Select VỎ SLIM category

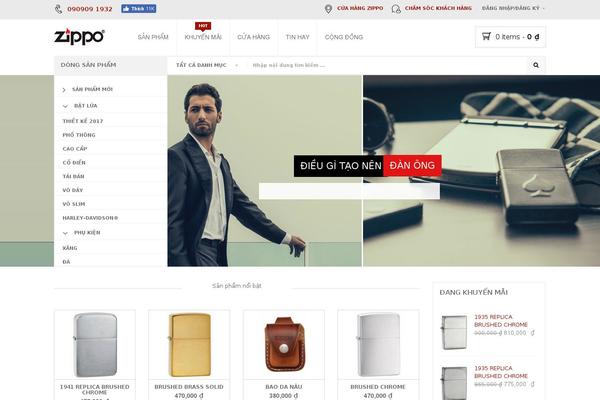[73, 204]
